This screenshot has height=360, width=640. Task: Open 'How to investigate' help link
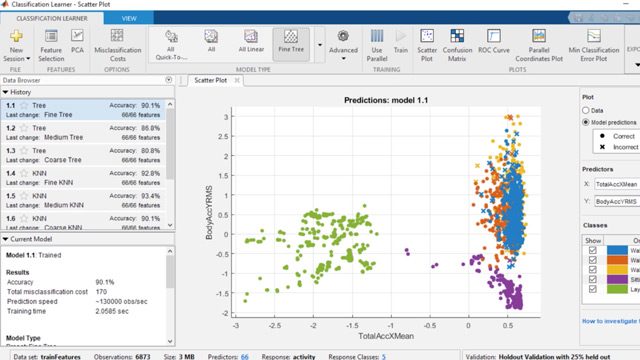pyautogui.click(x=611, y=321)
